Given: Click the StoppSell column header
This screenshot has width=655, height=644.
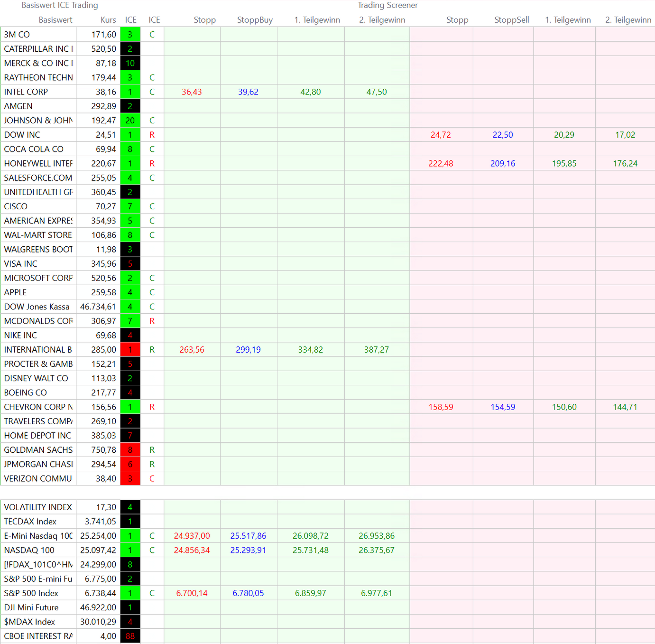Looking at the screenshot, I should pos(511,20).
